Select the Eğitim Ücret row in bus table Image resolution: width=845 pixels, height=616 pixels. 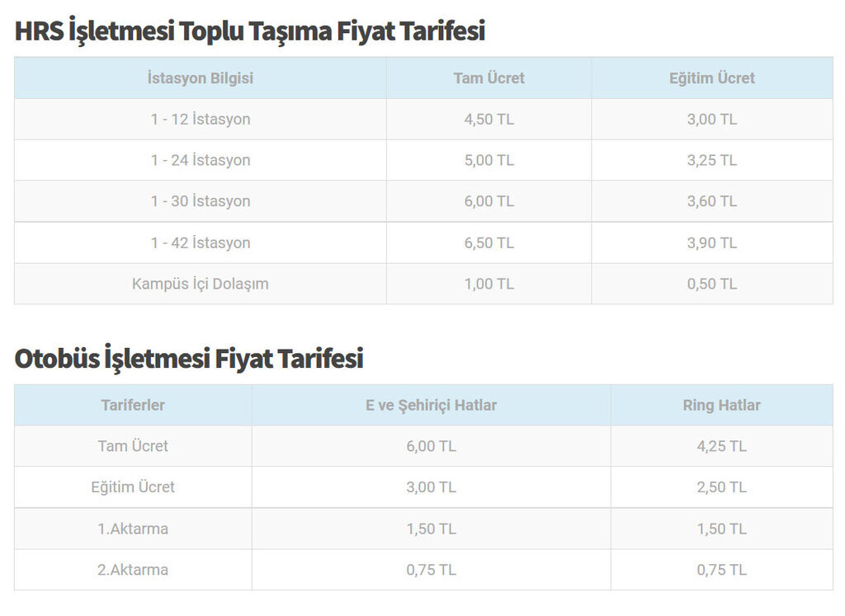click(133, 487)
